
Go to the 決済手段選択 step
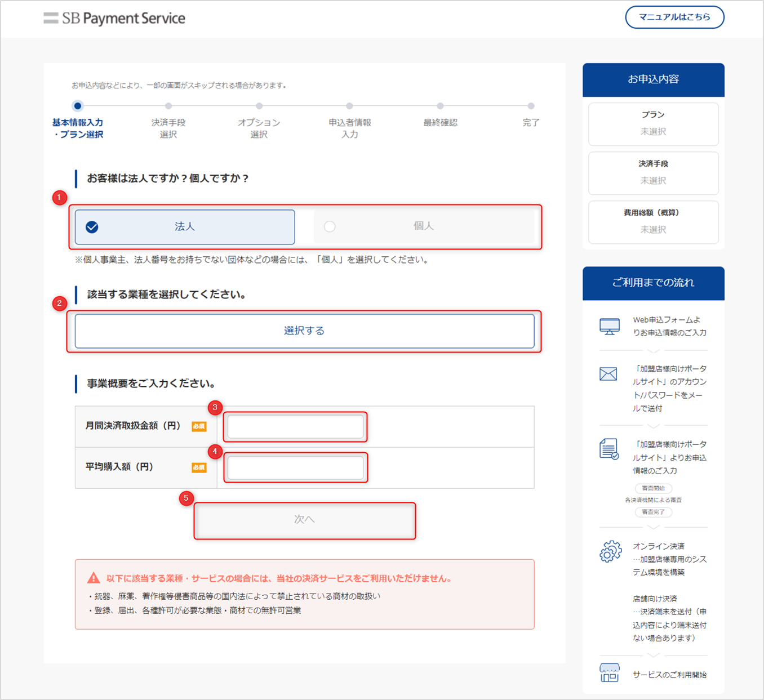coord(168,121)
